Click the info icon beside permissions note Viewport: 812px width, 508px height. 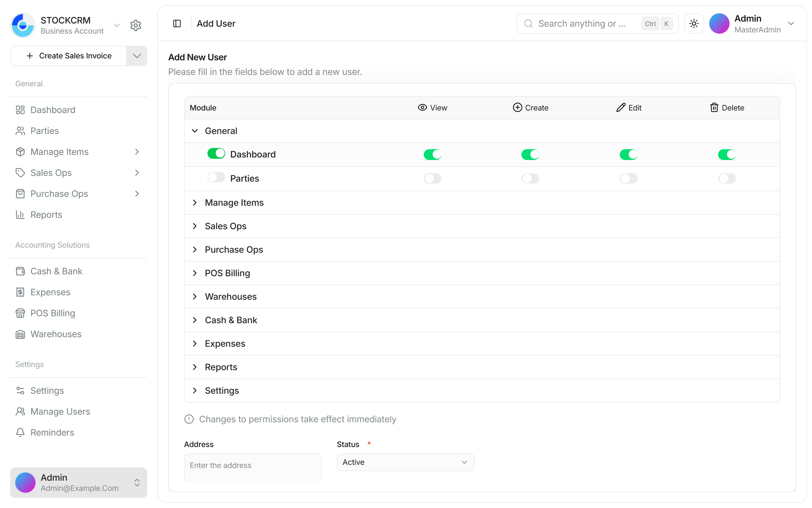pyautogui.click(x=189, y=419)
